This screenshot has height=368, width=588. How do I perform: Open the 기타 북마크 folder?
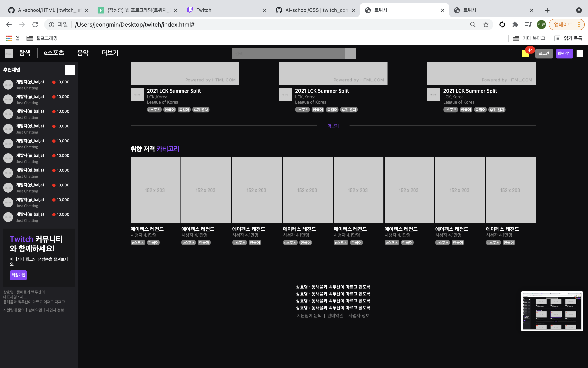[529, 38]
